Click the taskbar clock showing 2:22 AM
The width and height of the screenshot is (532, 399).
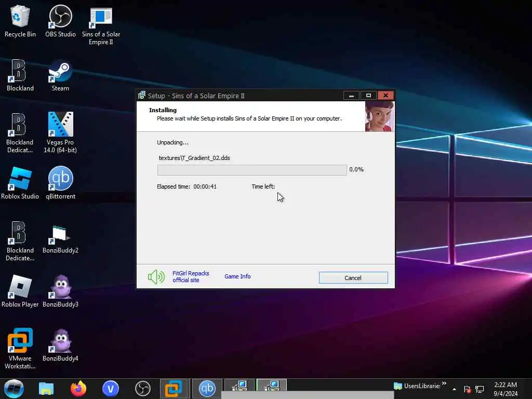[506, 389]
